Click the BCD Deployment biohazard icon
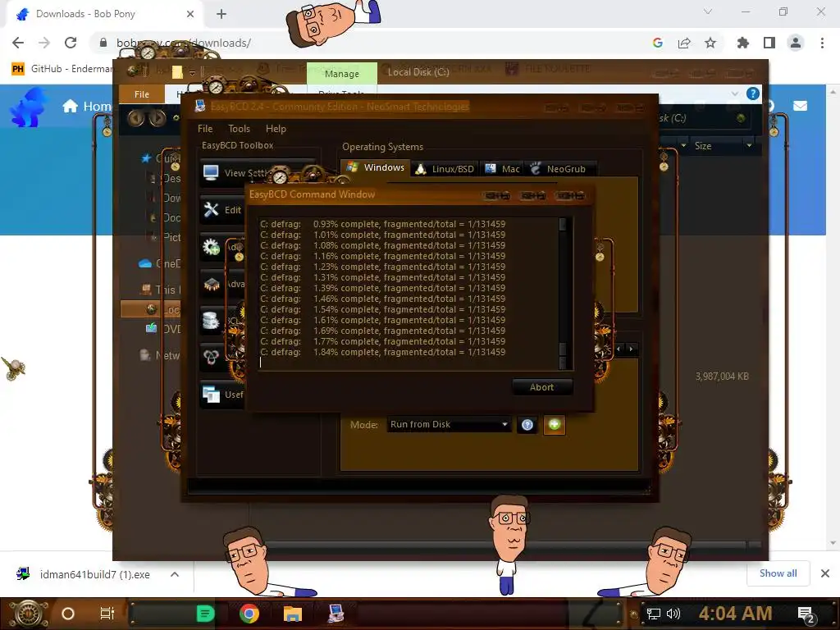840x630 pixels. 211,357
